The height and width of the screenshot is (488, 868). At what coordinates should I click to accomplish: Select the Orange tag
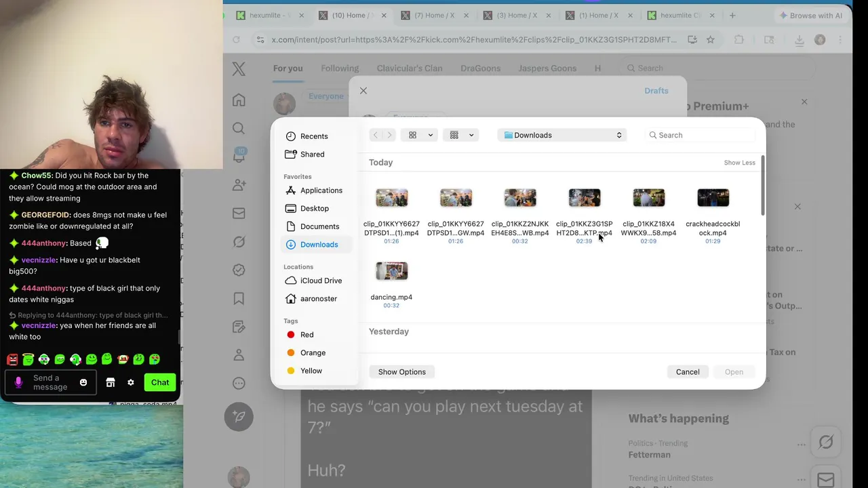click(x=313, y=353)
